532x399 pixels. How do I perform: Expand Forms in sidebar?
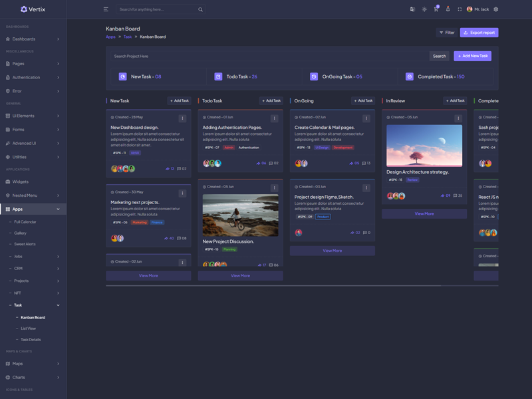(33, 130)
